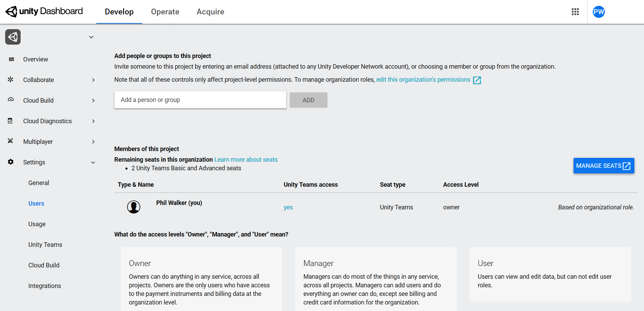Click the MANAGE SEATS button
This screenshot has width=644, height=311.
coord(603,166)
